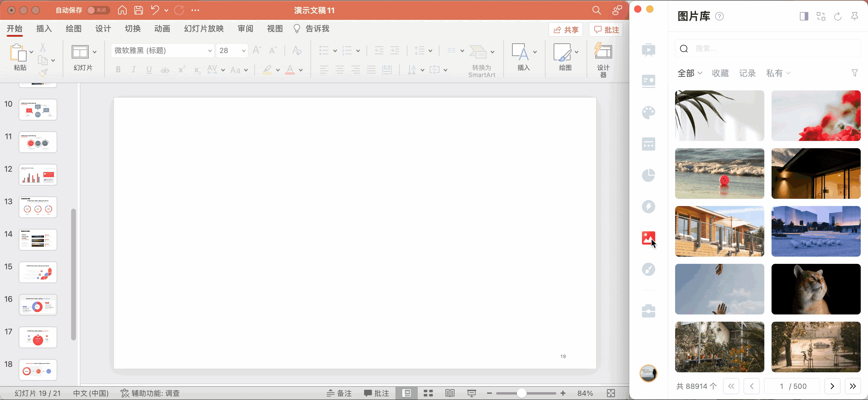Click the filter funnel icon in image library

[854, 73]
